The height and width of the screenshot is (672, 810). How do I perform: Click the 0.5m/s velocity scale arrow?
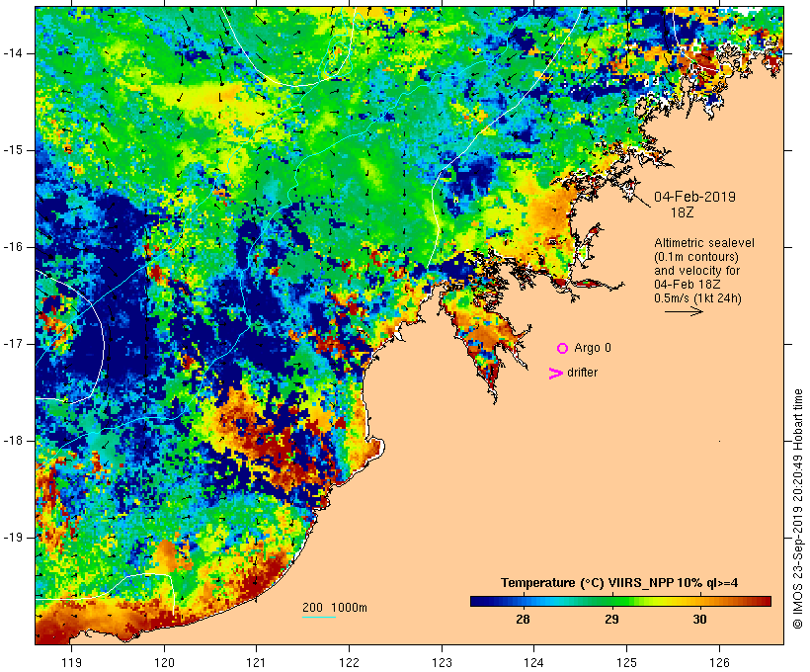coord(684,311)
